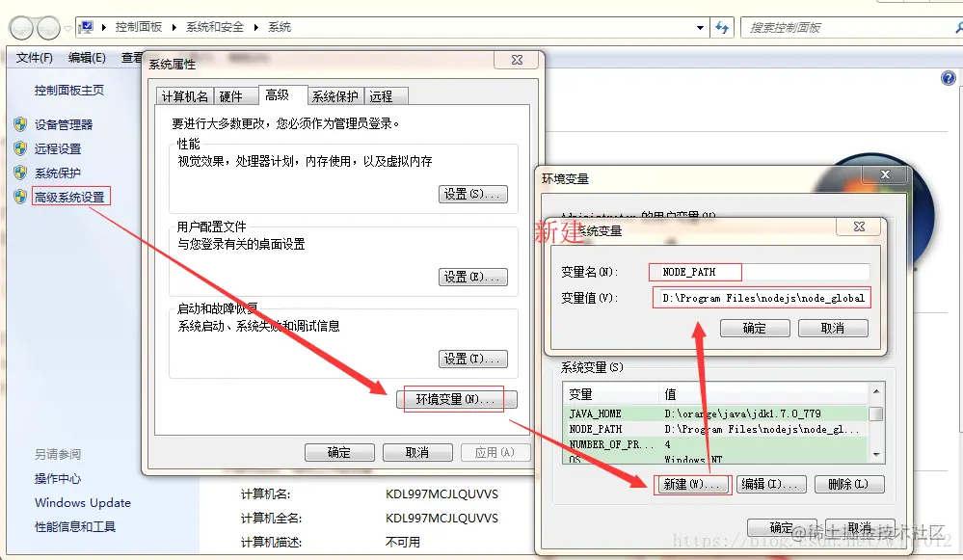
Task: Click user profiles 设置(E) button
Action: 473,277
